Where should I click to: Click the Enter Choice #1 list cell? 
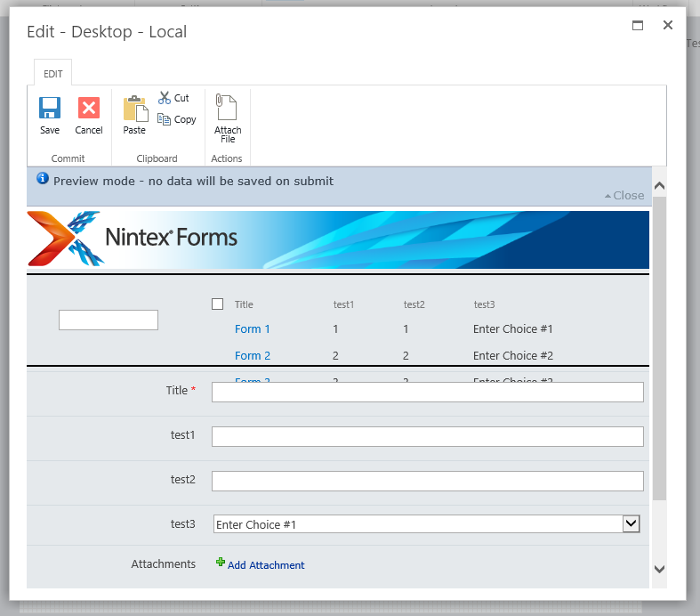point(513,329)
